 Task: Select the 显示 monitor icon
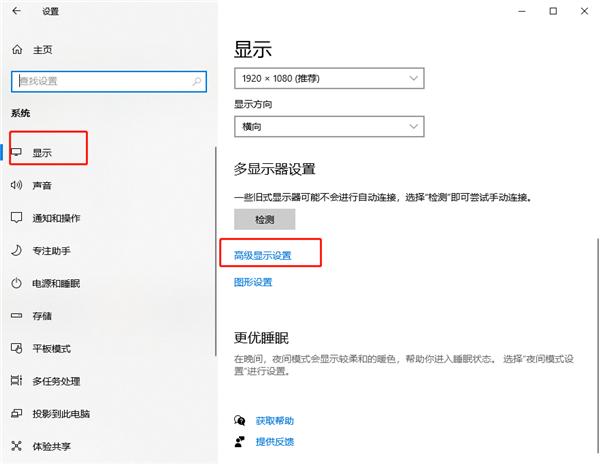click(16, 152)
